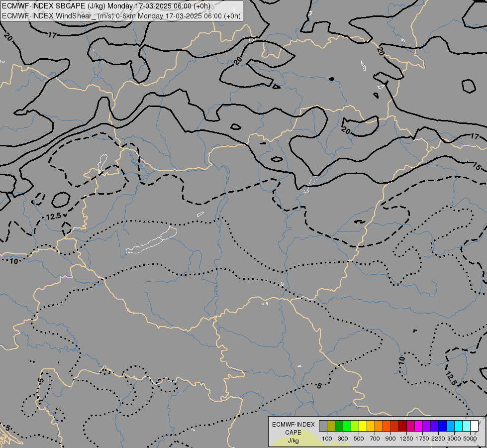The width and height of the screenshot is (487, 448).
Task: Click the dark red legend swatch
Action: (x=402, y=426)
